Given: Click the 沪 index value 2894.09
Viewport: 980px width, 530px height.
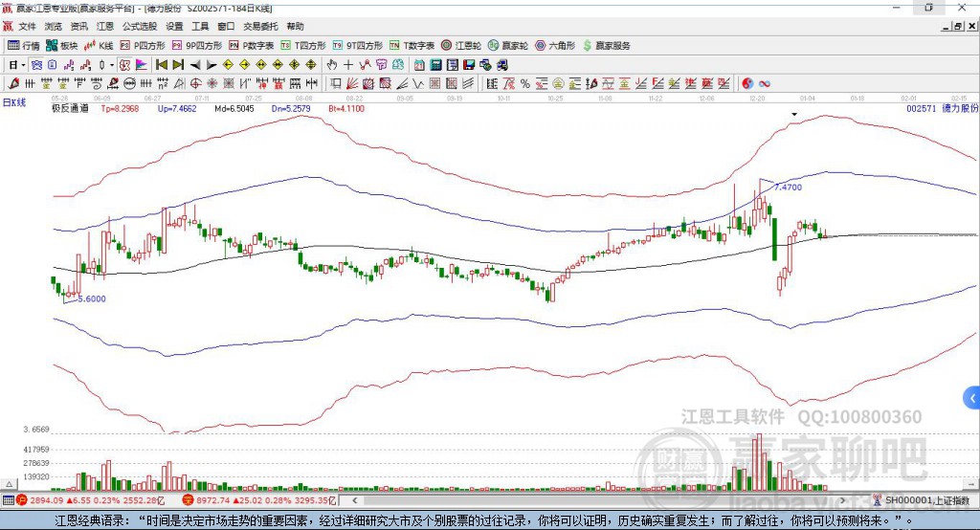Looking at the screenshot, I should pos(46,500).
